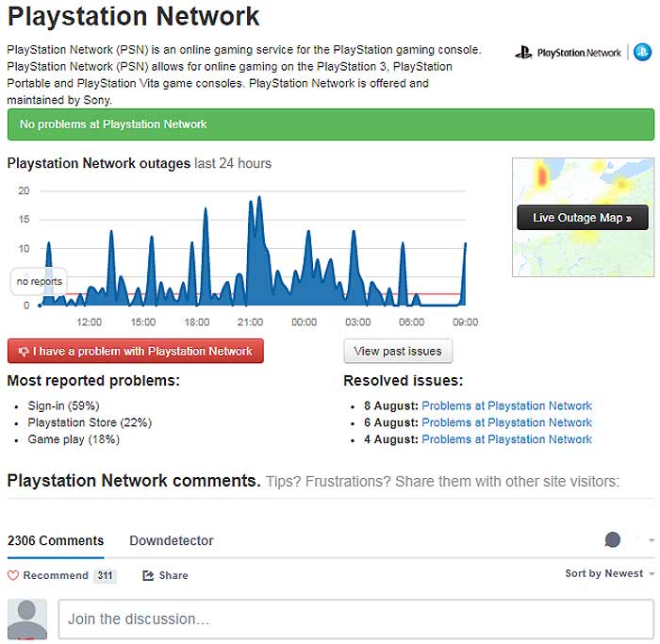Click the blue round PlayStation icon
The width and height of the screenshot is (660, 644).
point(642,52)
